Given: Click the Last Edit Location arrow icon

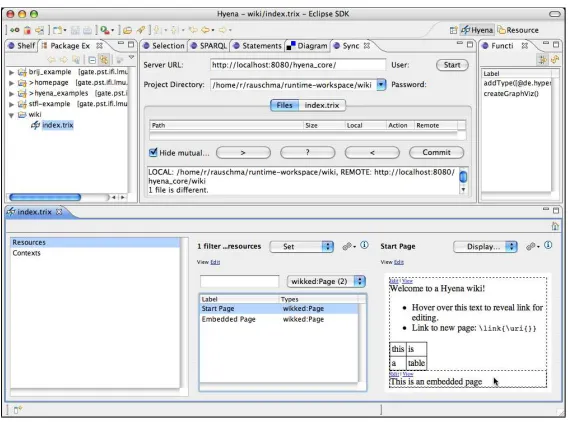Looking at the screenshot, I should coord(193,30).
